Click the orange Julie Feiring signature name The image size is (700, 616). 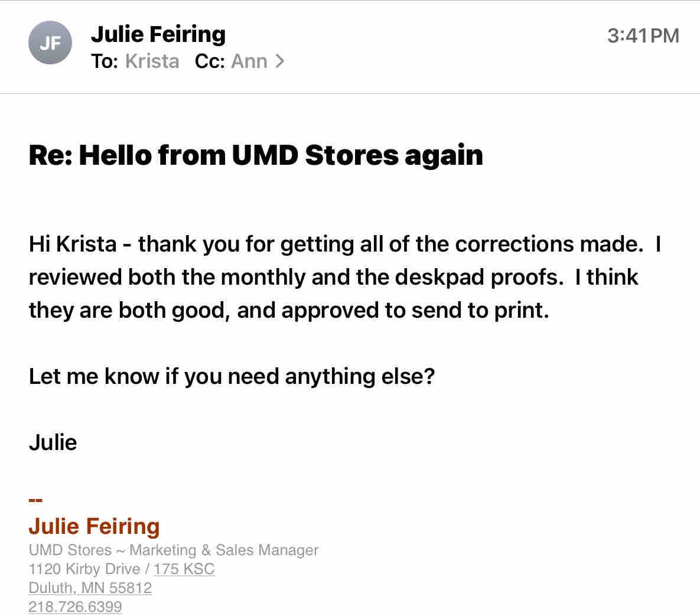(94, 526)
